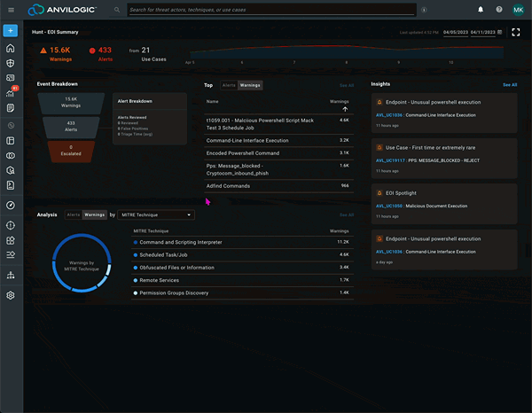Select Remote Services row
The height and width of the screenshot is (413, 532).
tap(243, 280)
